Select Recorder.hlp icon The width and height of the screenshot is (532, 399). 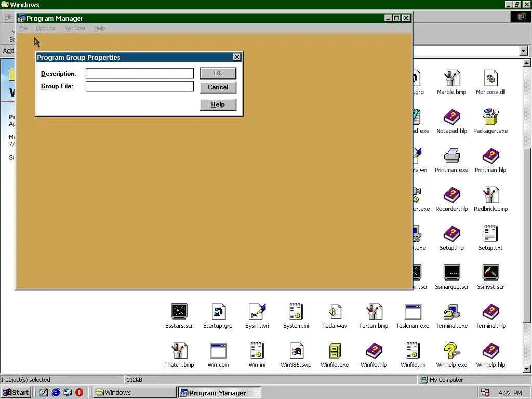pyautogui.click(x=451, y=195)
